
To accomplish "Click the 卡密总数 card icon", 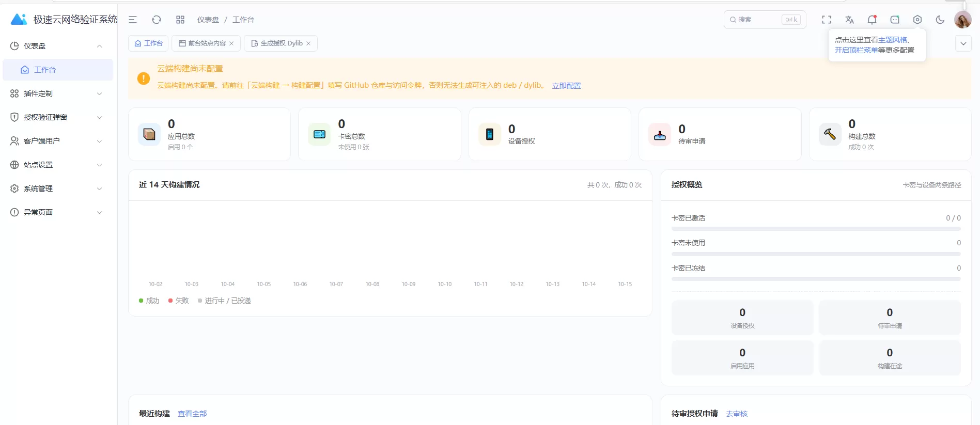I will click(319, 134).
